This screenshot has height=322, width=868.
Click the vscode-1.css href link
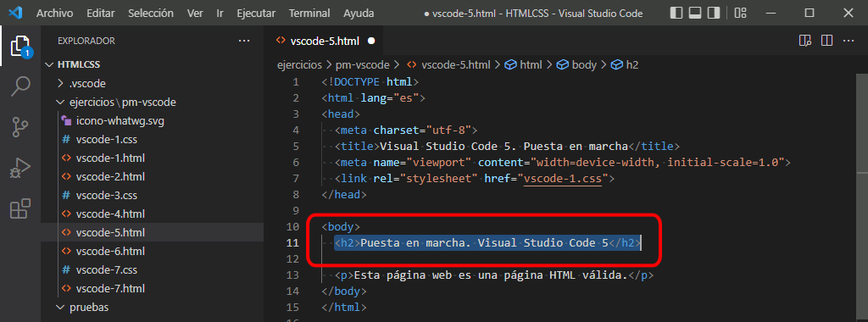563,179
